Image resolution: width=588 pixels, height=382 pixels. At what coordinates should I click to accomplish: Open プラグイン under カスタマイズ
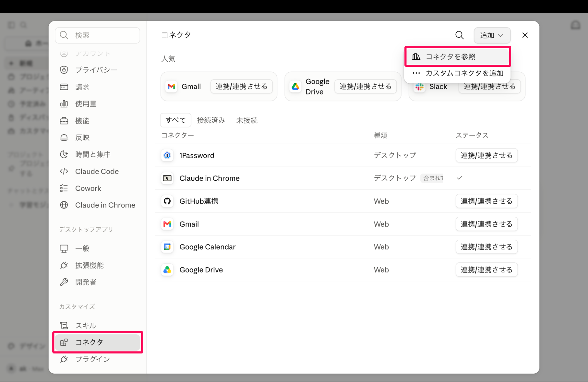[x=98, y=359]
